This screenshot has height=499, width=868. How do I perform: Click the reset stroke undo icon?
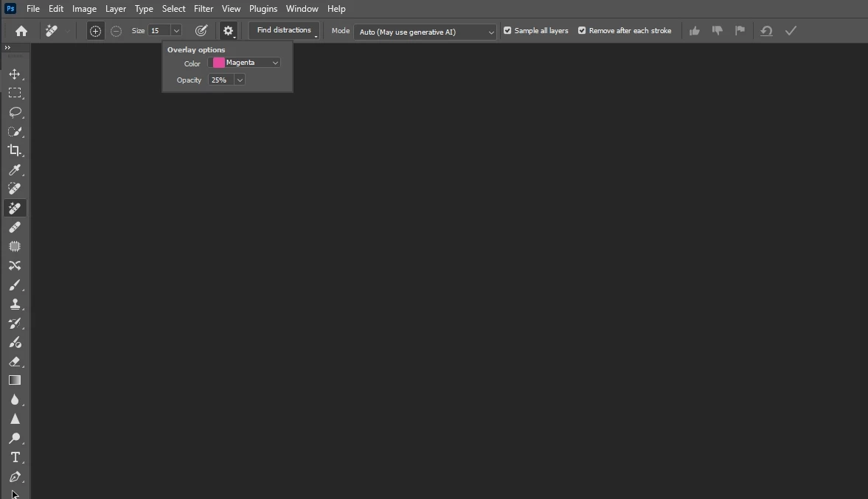(766, 30)
